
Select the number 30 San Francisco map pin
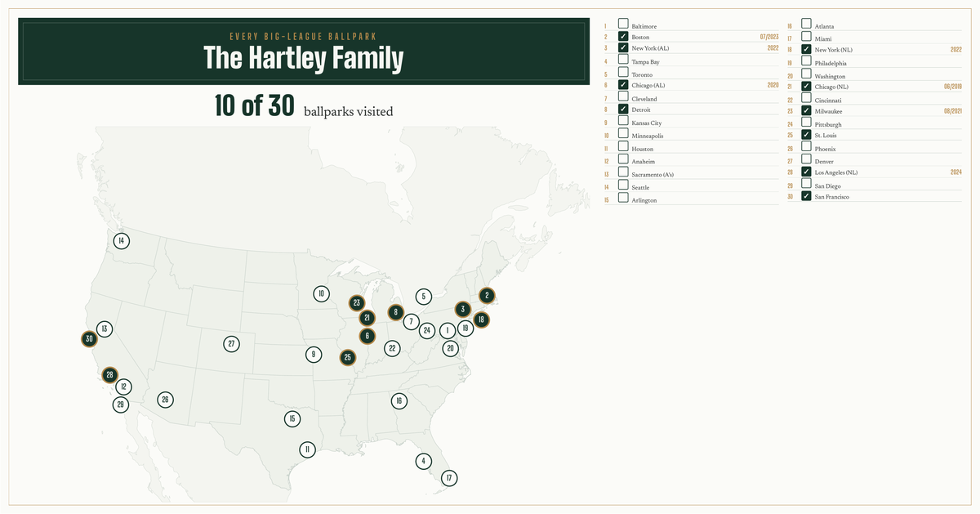click(89, 338)
